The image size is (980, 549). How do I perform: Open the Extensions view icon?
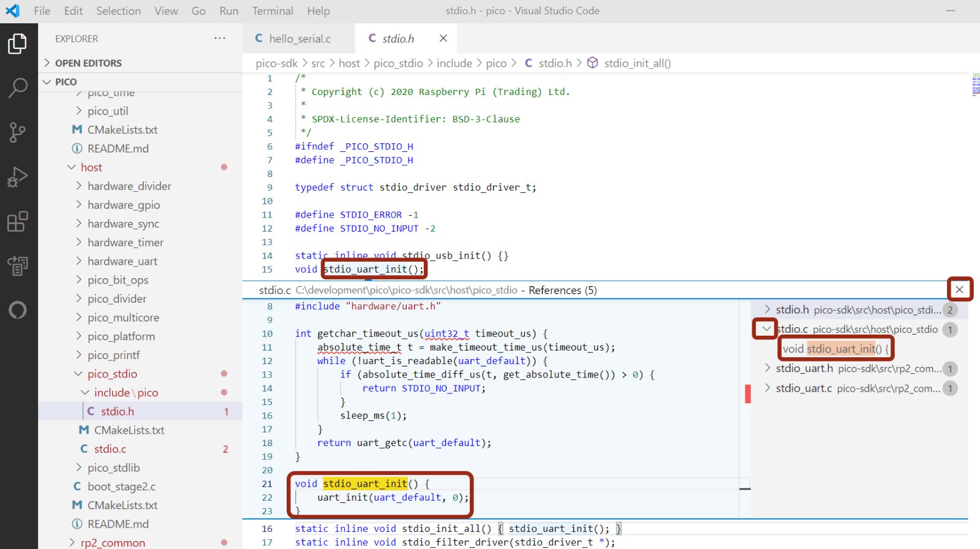pyautogui.click(x=17, y=222)
